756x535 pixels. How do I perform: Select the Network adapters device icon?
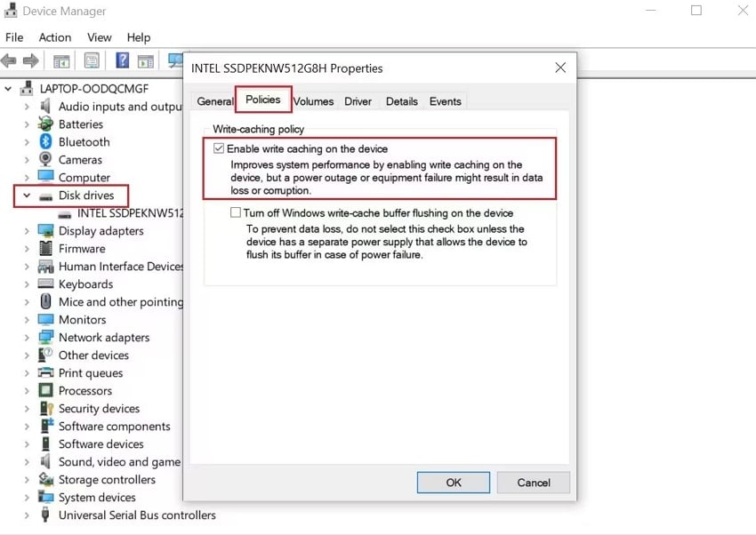[46, 337]
